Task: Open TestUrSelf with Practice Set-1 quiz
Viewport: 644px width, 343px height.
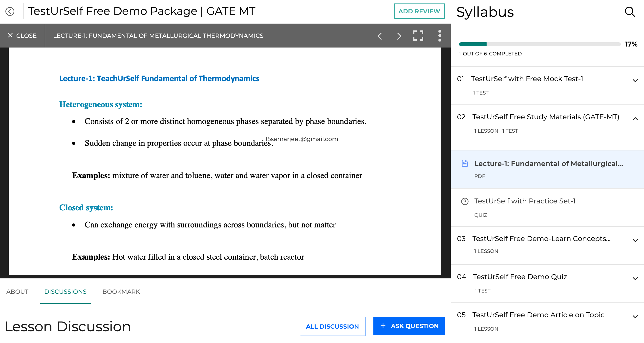Action: (547, 207)
